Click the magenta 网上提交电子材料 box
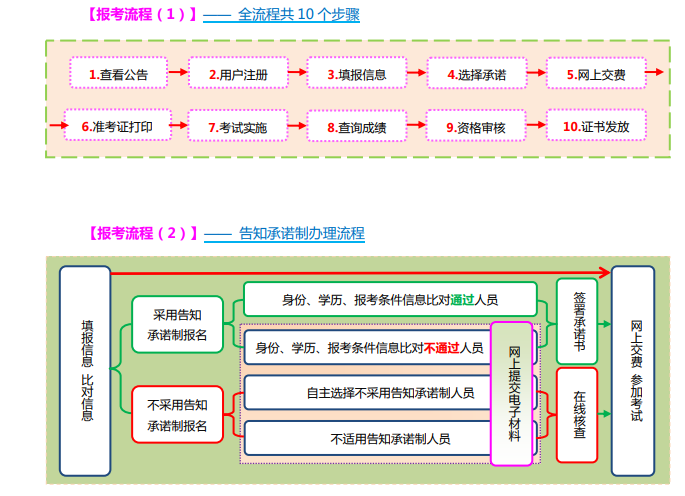The image size is (685, 496). click(512, 394)
